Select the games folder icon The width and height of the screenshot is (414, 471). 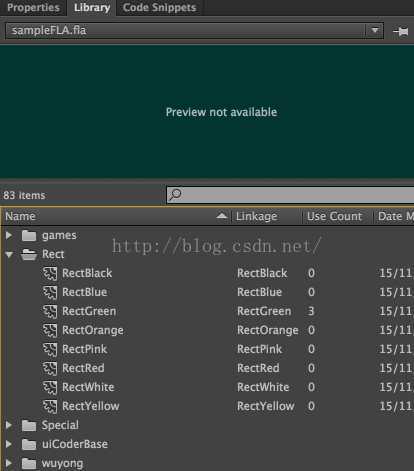coord(29,235)
